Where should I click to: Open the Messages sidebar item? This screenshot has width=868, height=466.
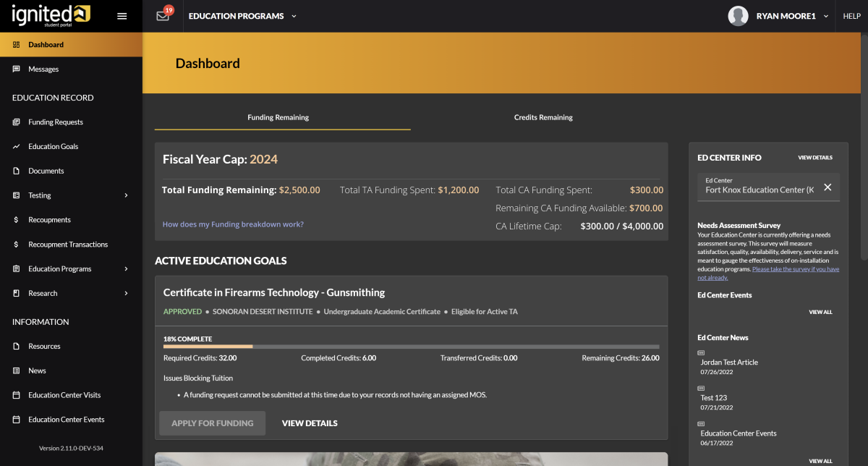coord(43,69)
